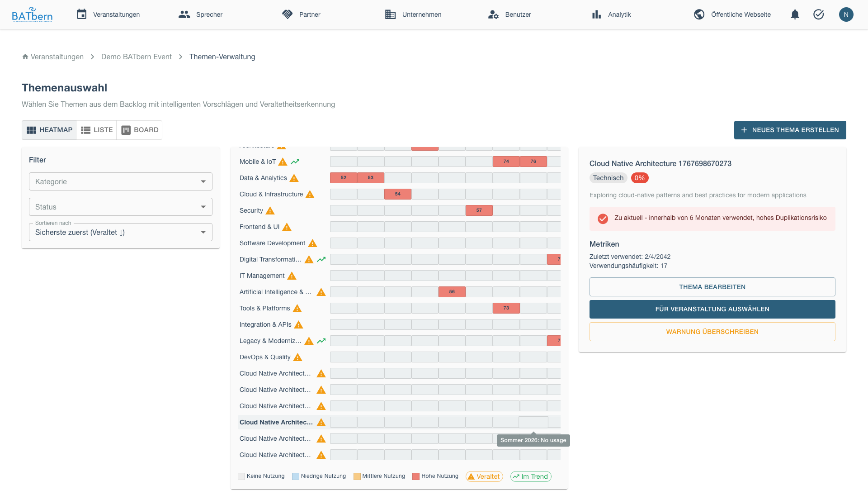Click Für Veranstaltung Auswählen button
868x500 pixels.
[x=712, y=309]
